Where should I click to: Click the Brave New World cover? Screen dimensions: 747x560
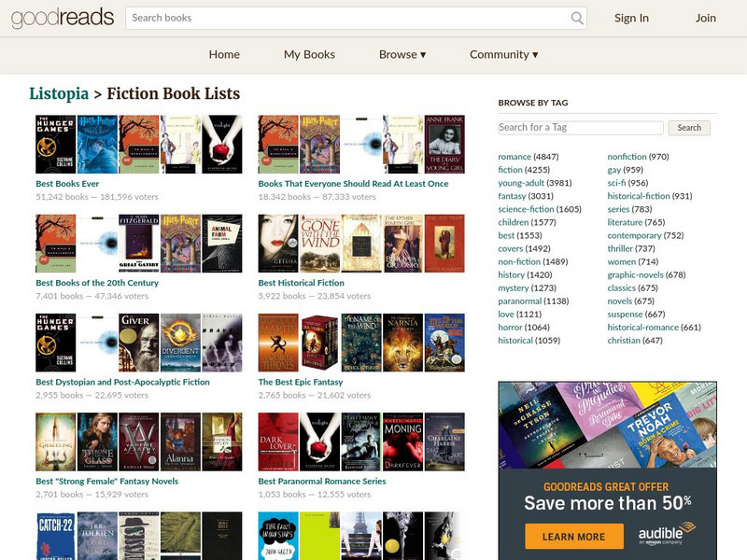[222, 343]
